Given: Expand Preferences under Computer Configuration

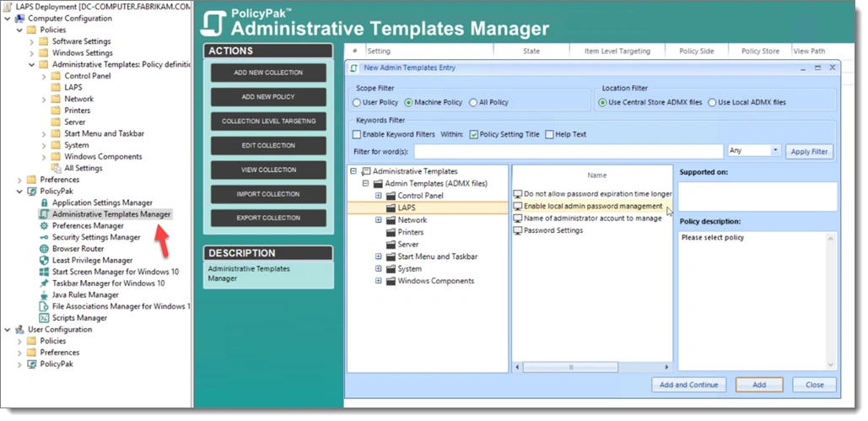Looking at the screenshot, I should point(19,180).
